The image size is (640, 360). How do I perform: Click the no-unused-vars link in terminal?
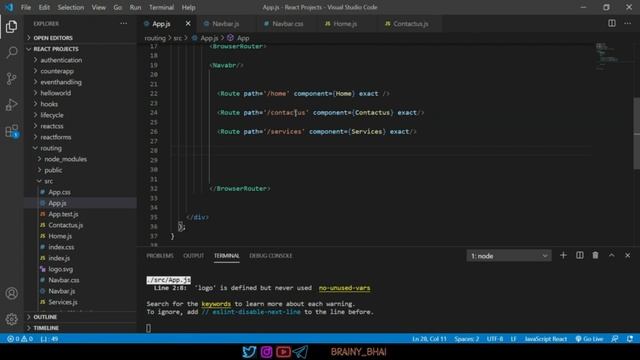point(344,288)
